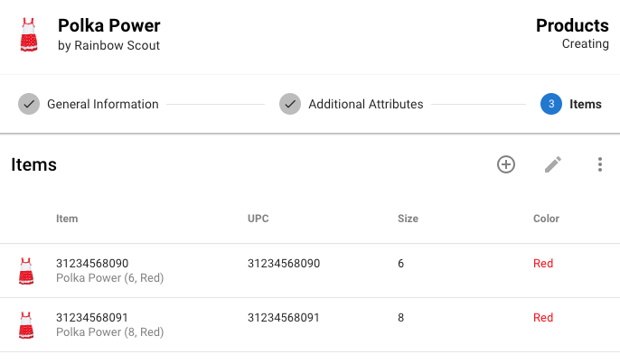This screenshot has width=620, height=364.
Task: Click the Red color value for size 6
Action: point(543,263)
